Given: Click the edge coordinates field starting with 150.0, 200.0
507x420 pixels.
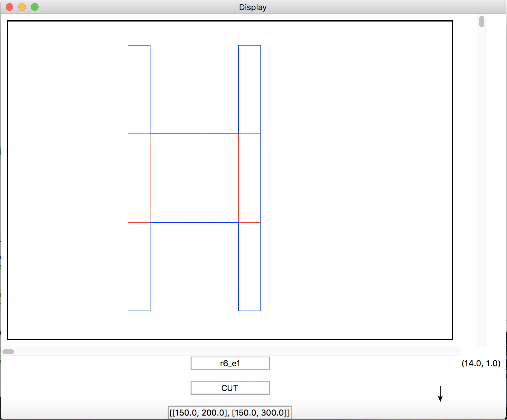Looking at the screenshot, I should pos(230,413).
